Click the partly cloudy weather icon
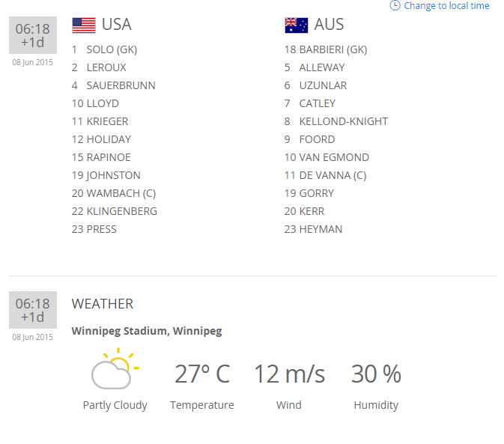 point(115,369)
